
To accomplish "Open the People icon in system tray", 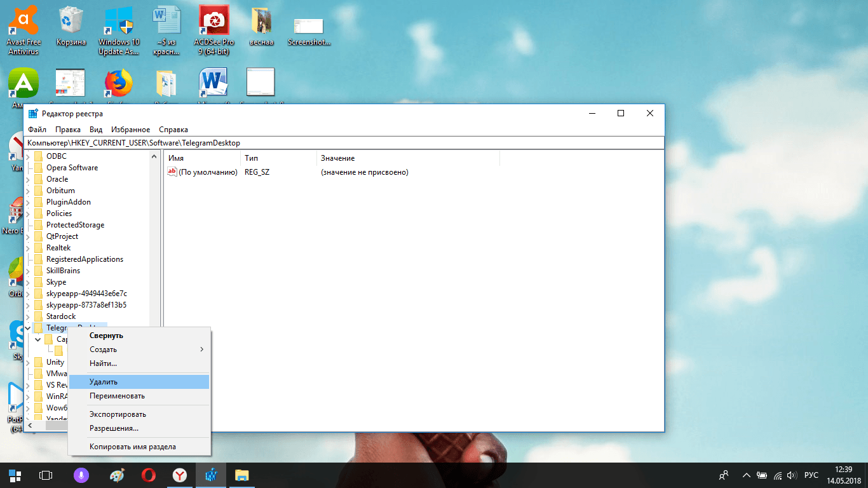I will coord(723,475).
